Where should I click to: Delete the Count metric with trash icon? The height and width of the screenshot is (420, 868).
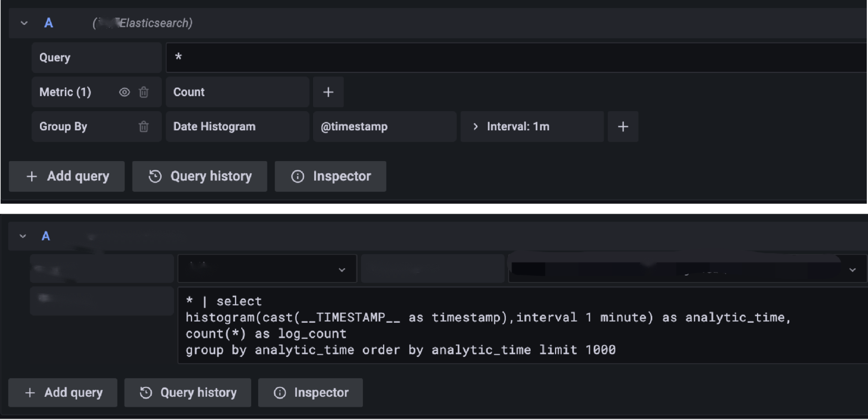coord(144,92)
